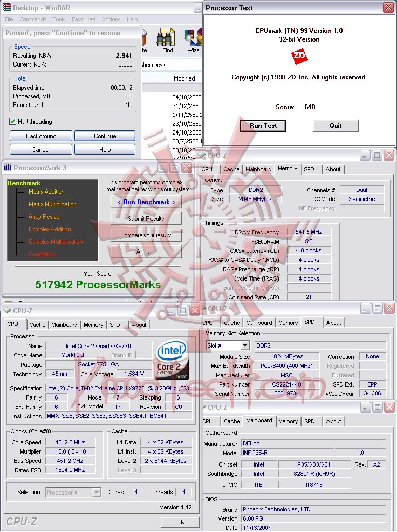Click Run Test in Processor Test

tap(263, 126)
